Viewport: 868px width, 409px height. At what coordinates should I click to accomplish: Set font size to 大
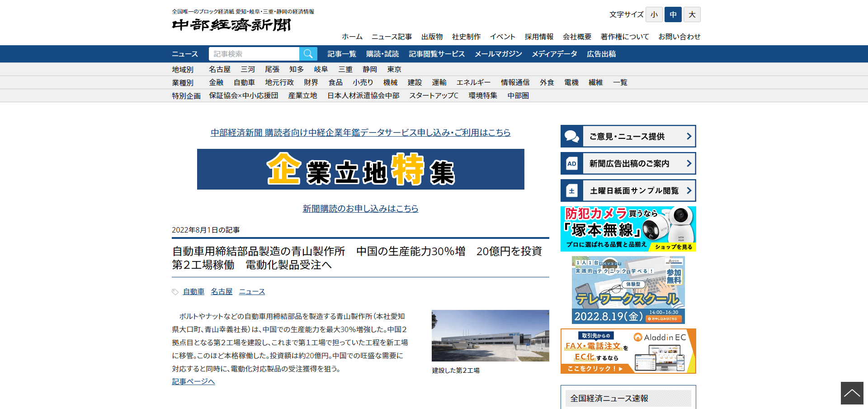692,14
